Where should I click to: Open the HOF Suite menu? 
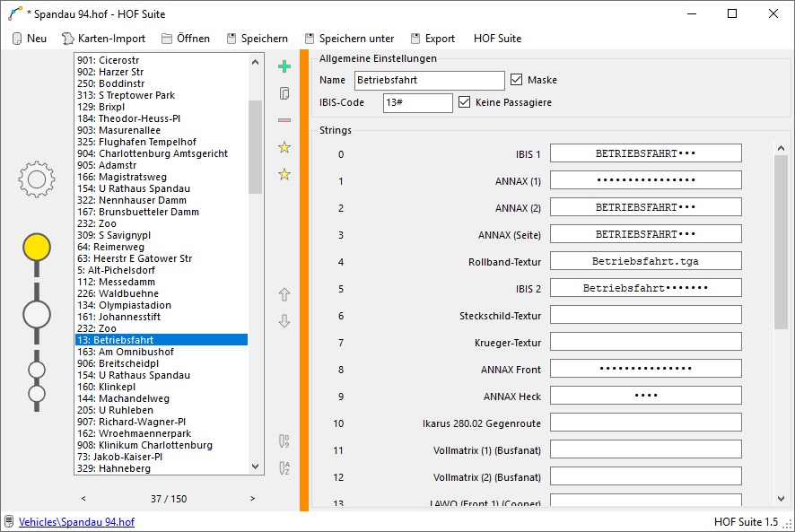click(x=497, y=39)
